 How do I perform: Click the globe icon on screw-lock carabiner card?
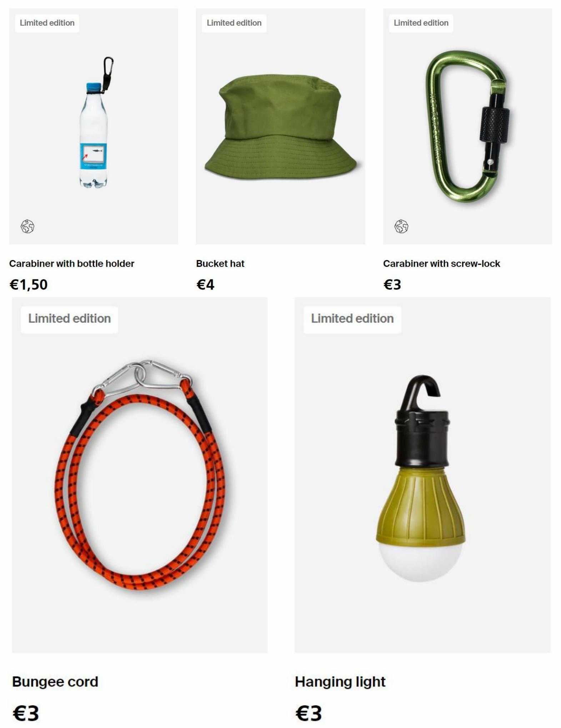point(401,226)
